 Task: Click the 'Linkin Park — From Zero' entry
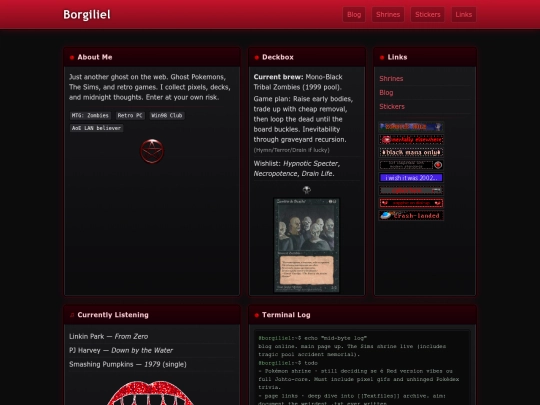pyautogui.click(x=108, y=336)
